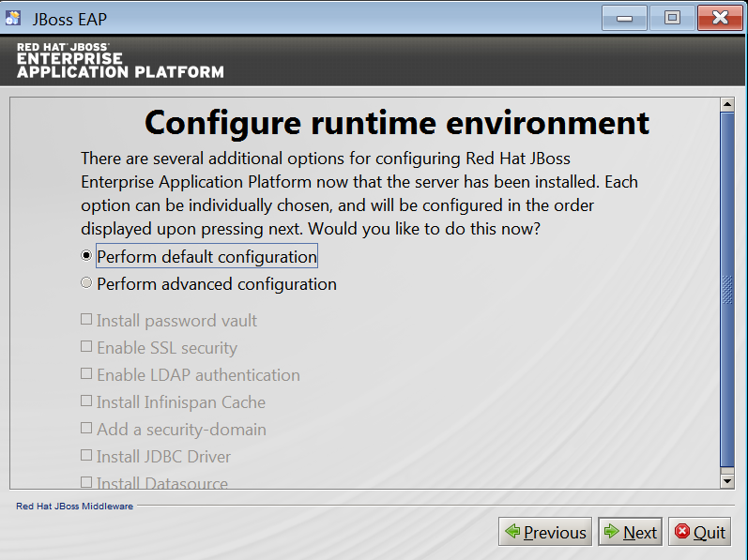Click the green arrow icon on Next

(x=612, y=532)
